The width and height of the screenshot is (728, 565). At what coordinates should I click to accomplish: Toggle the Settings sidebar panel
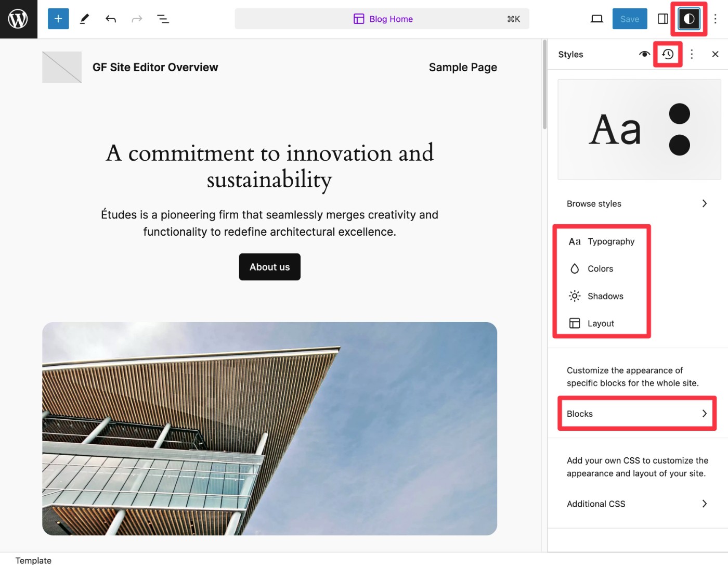coord(663,19)
